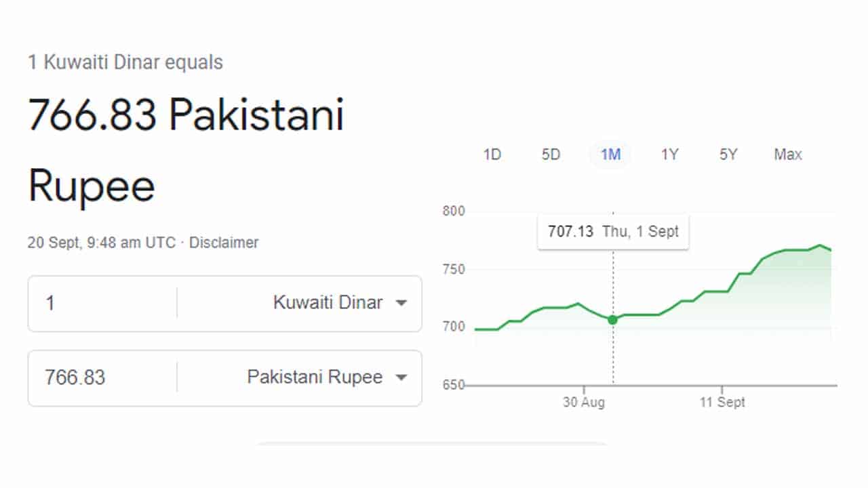Select the Max chart range
This screenshot has width=868, height=488.
coord(787,155)
